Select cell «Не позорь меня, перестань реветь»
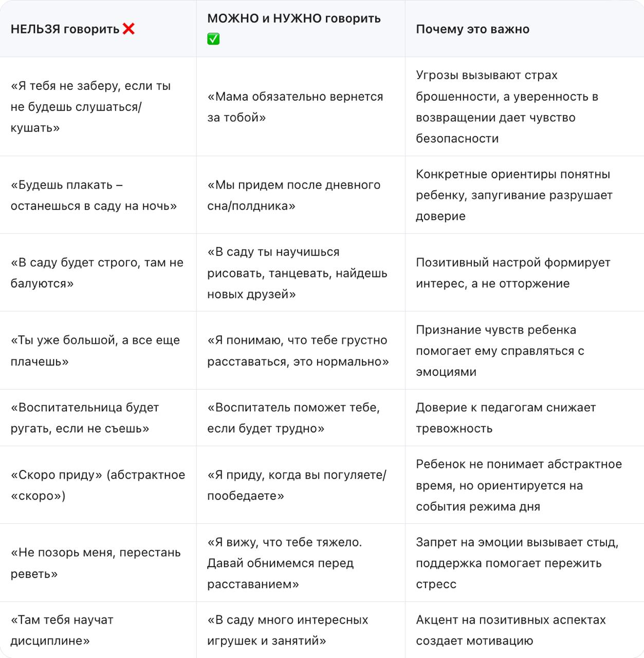Screen dimensions: 644x658 click(98, 563)
